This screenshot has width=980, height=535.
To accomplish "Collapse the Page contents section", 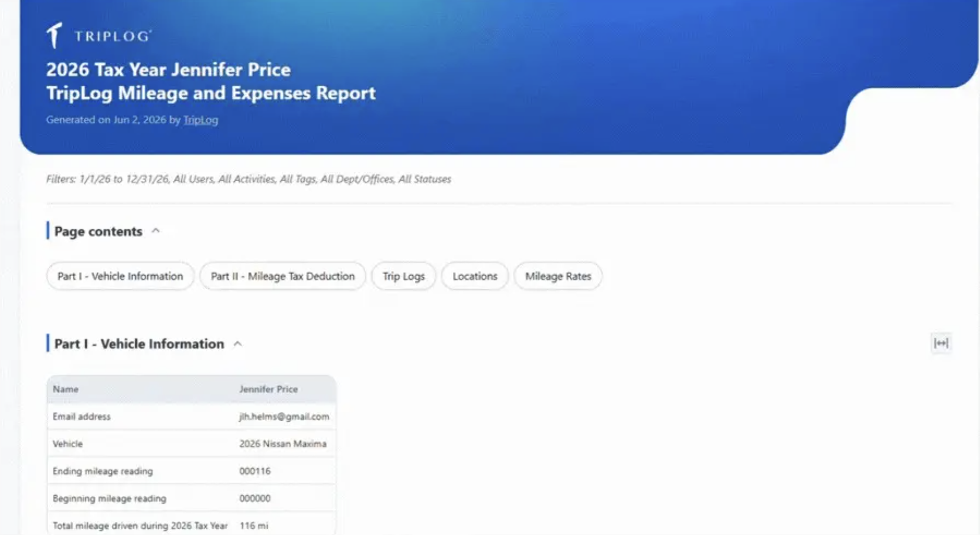I will click(x=156, y=231).
